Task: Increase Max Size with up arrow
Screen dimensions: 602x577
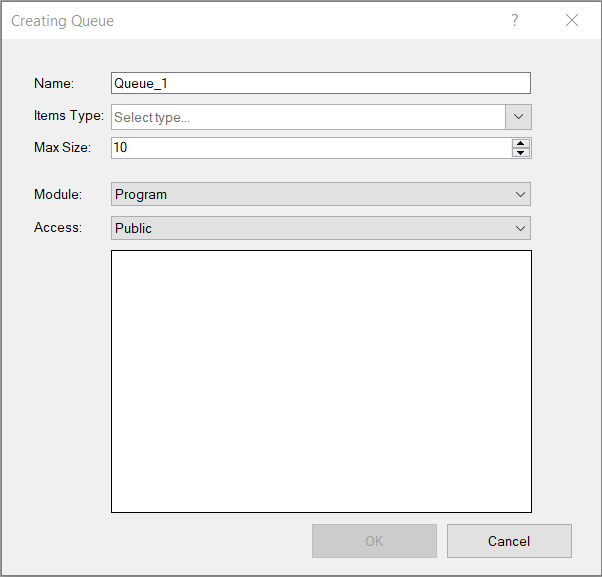Action: point(520,143)
